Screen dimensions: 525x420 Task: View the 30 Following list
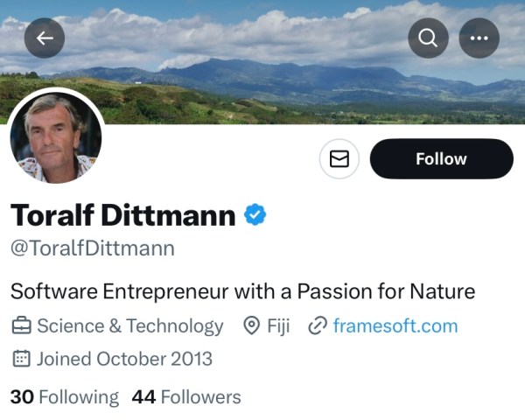point(64,396)
